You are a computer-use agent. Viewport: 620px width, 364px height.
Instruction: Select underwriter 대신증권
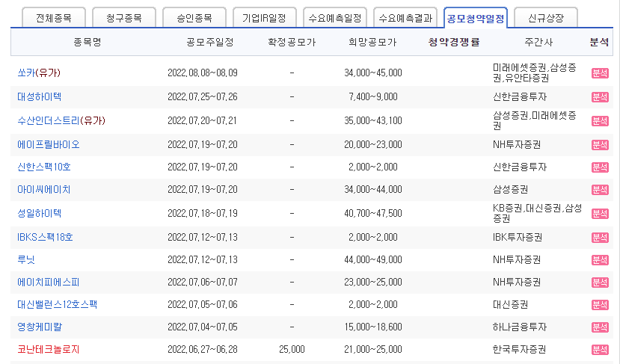pos(510,305)
